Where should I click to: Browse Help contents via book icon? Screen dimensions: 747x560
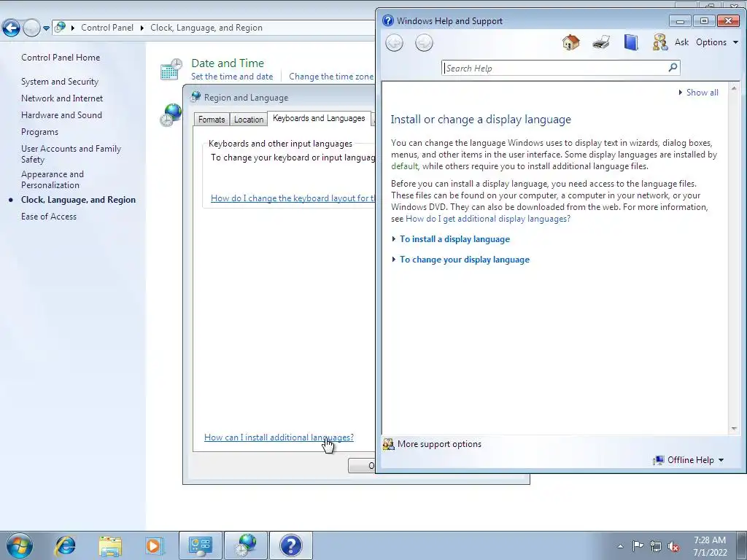(x=631, y=42)
